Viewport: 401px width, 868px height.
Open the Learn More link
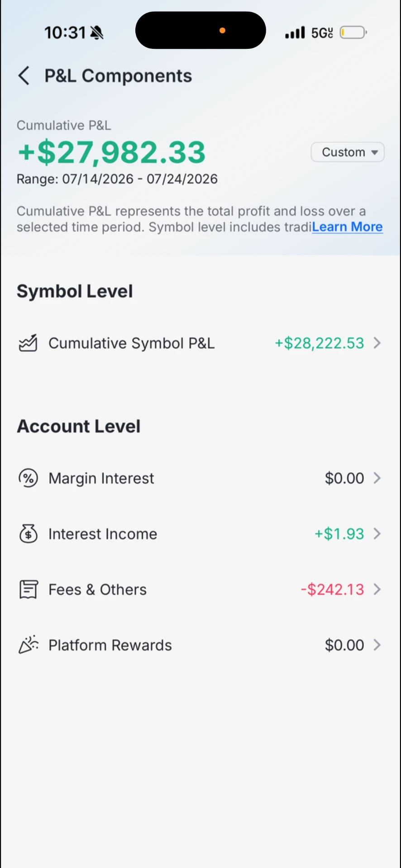(x=347, y=227)
